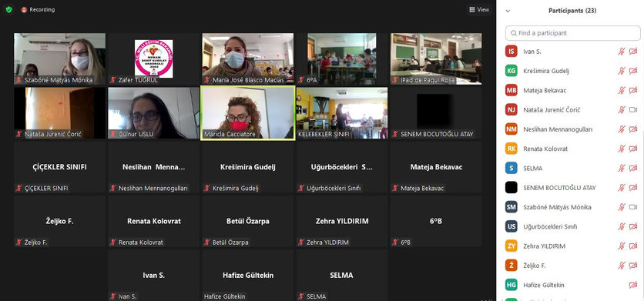Click Participants (23) panel title
Screen dimensions: 644x301
(x=572, y=11)
